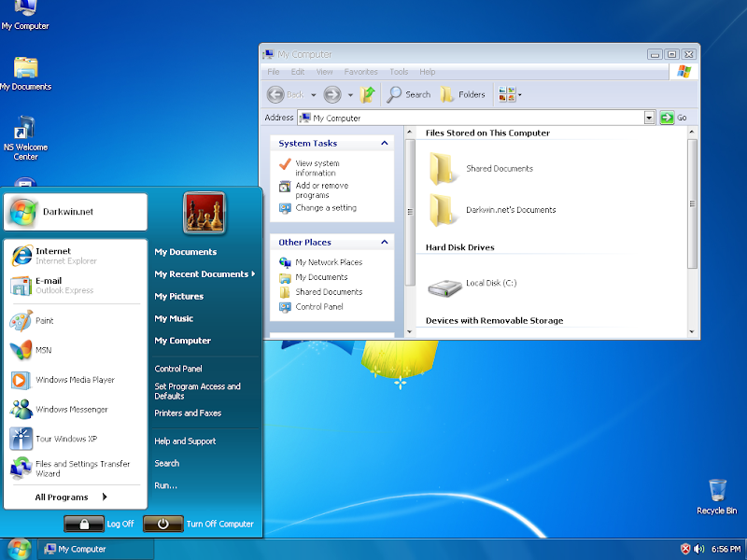Viewport: 747px width, 560px height.
Task: Toggle the Folders pane on the toolbar
Action: click(x=463, y=93)
